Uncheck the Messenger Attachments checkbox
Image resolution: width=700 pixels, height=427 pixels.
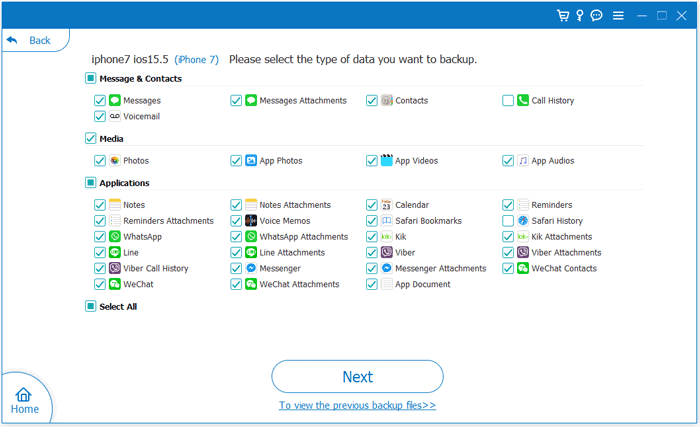click(x=371, y=268)
